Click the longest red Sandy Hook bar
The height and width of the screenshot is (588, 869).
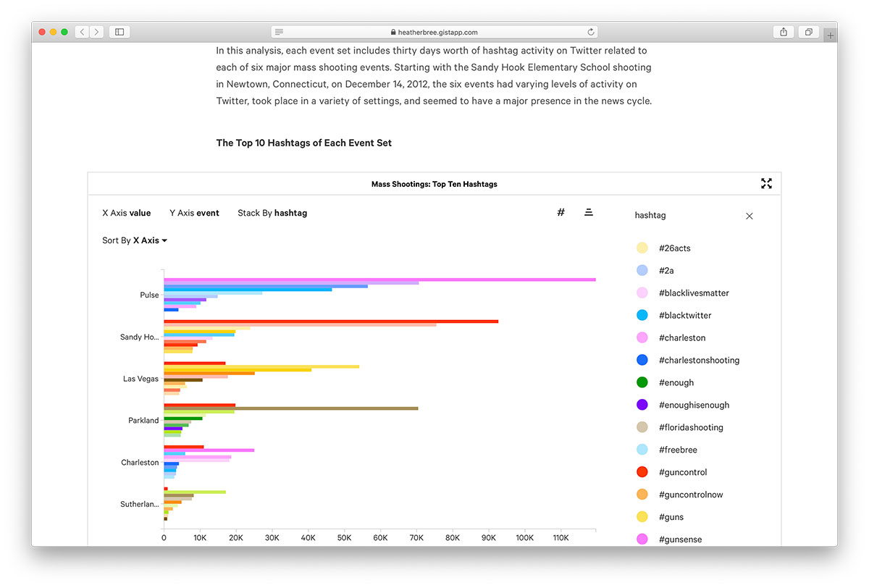[x=331, y=322]
